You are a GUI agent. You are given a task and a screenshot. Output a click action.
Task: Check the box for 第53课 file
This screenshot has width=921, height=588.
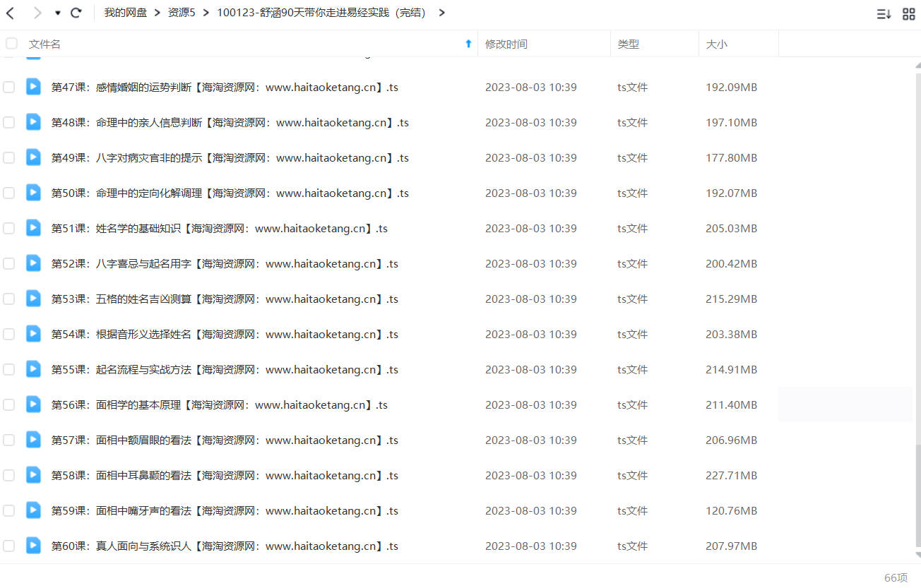(x=8, y=299)
